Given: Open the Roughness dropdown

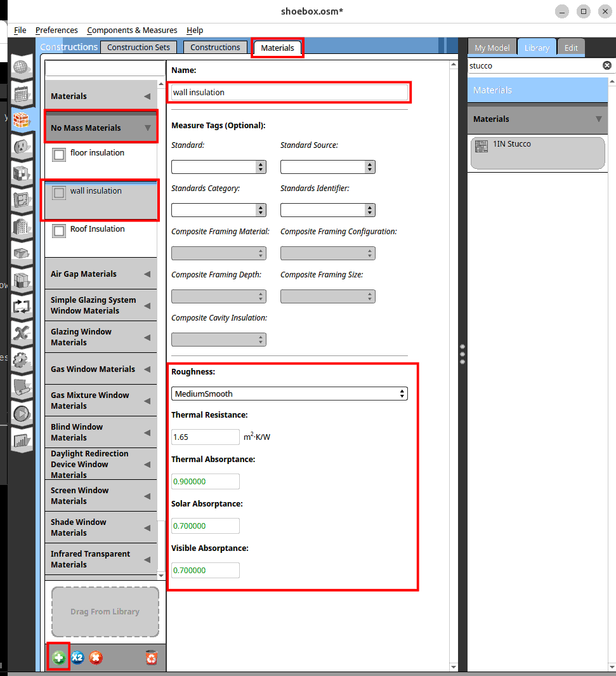Looking at the screenshot, I should [289, 394].
